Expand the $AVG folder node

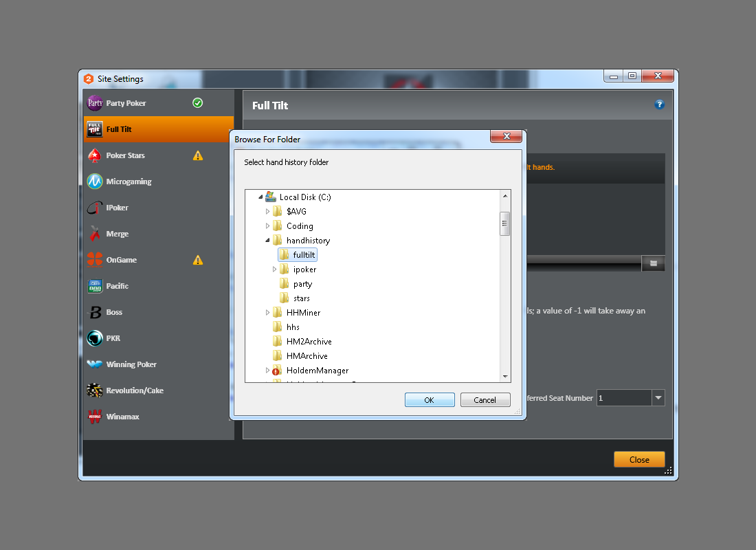[x=268, y=212]
